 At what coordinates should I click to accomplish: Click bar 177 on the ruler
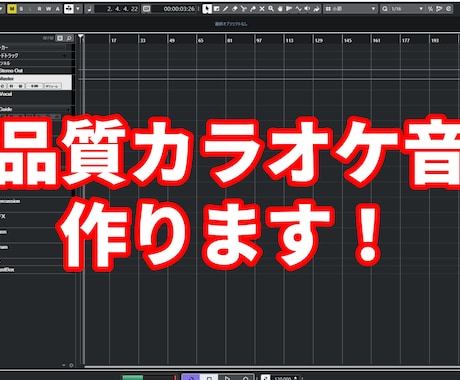[406, 40]
